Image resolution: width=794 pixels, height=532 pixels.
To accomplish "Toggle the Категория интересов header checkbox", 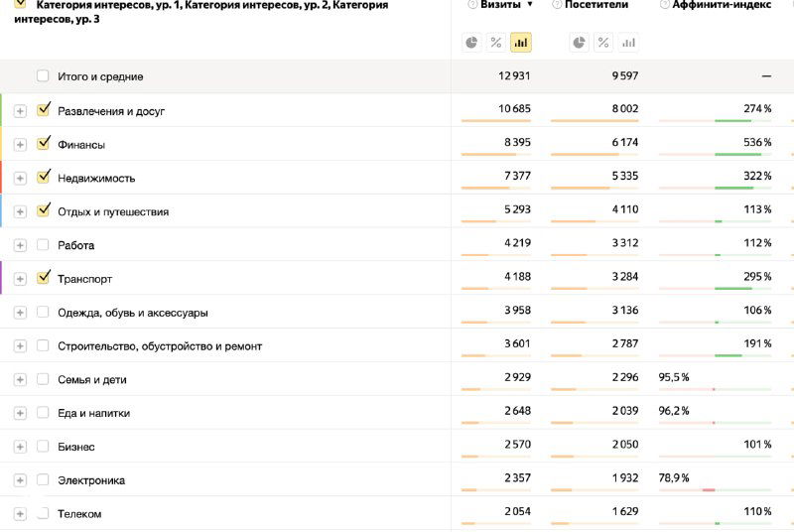I will pyautogui.click(x=20, y=5).
